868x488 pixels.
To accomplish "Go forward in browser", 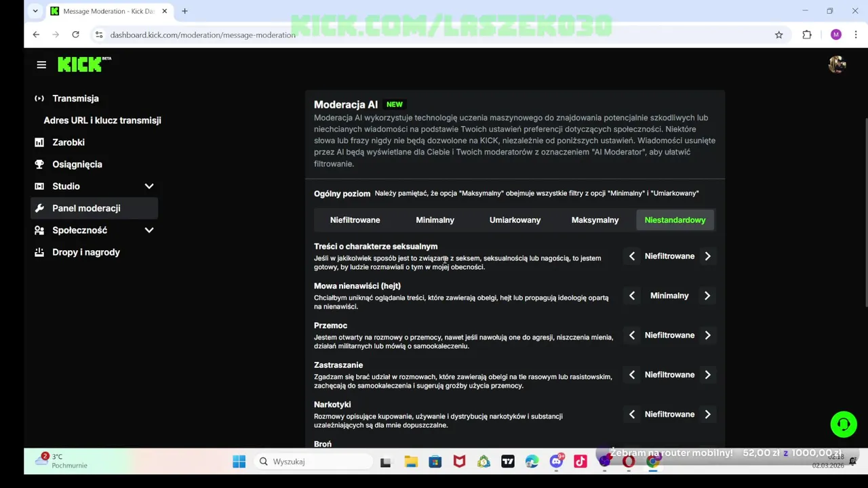I will click(56, 35).
